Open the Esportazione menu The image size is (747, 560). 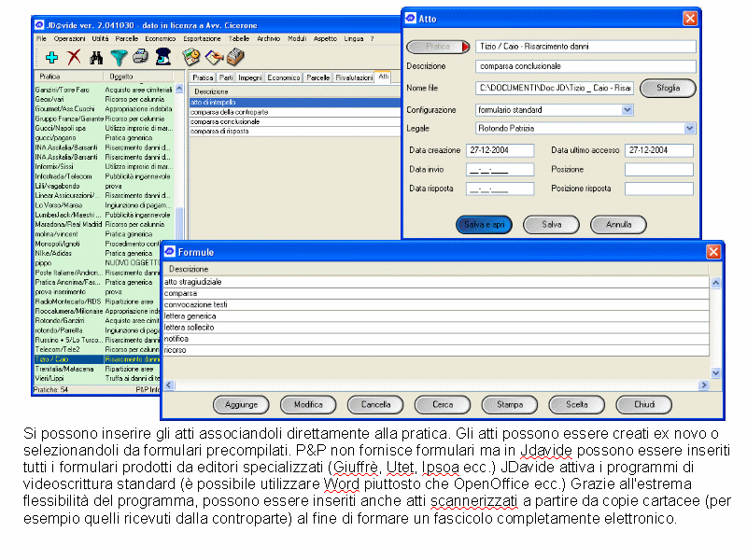coord(202,38)
